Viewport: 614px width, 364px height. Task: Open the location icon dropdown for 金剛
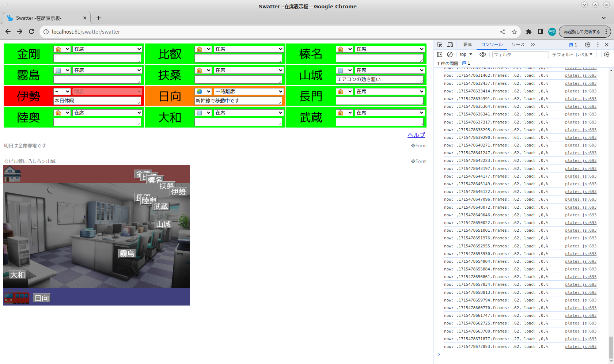pos(62,49)
